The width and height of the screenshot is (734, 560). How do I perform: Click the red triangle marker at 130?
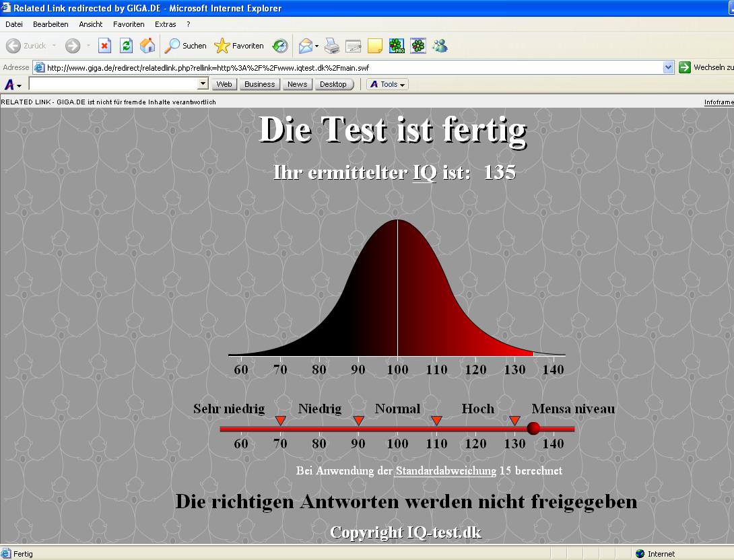[x=514, y=420]
